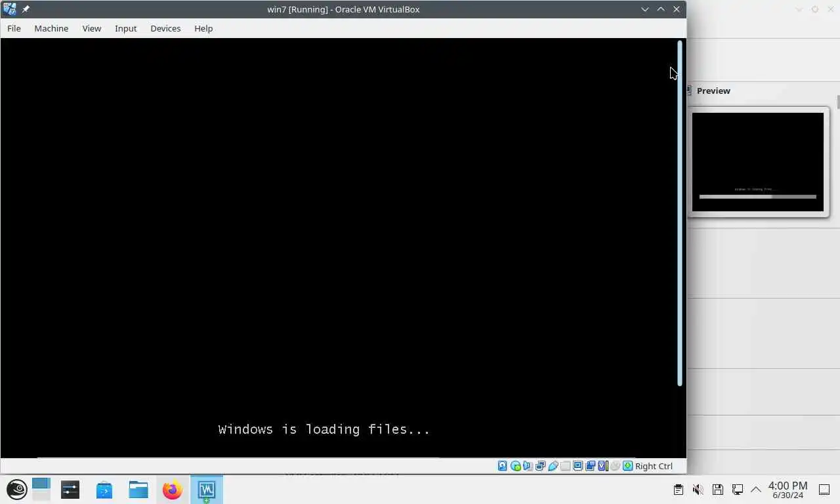Open the Help menu
Image resolution: width=840 pixels, height=504 pixels.
pos(203,28)
